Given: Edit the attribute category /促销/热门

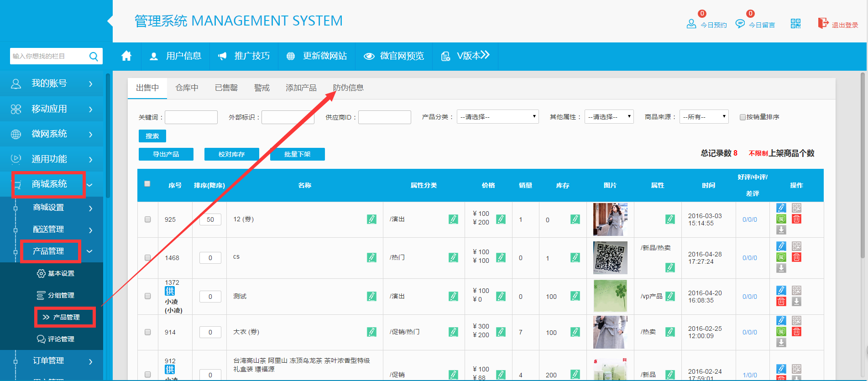Looking at the screenshot, I should (453, 332).
